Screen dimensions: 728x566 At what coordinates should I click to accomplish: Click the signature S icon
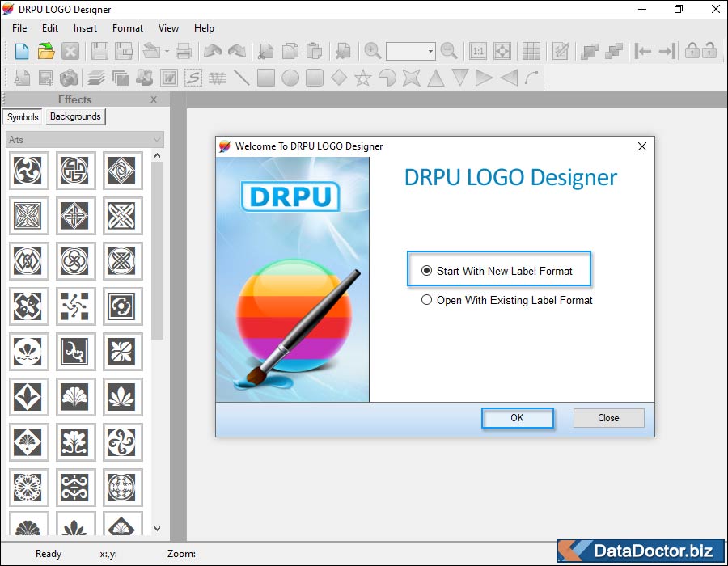tap(193, 78)
